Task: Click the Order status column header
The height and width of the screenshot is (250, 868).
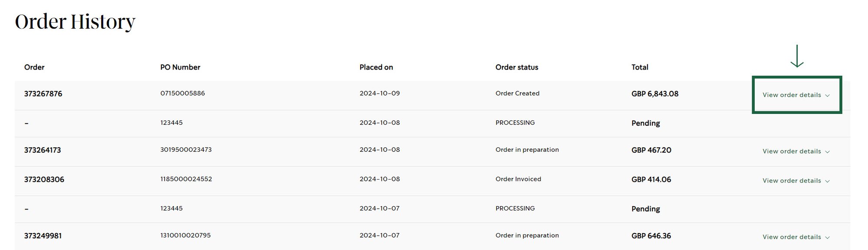Action: click(x=517, y=67)
